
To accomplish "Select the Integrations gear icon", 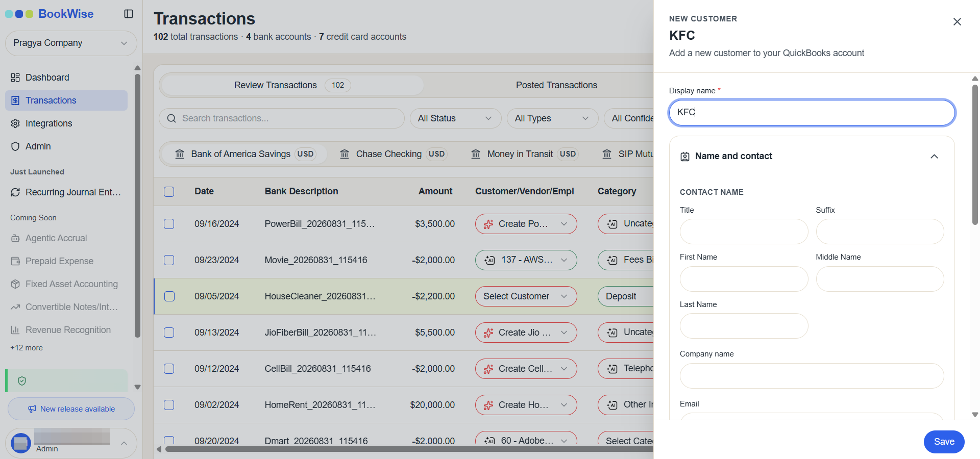I will click(x=15, y=123).
